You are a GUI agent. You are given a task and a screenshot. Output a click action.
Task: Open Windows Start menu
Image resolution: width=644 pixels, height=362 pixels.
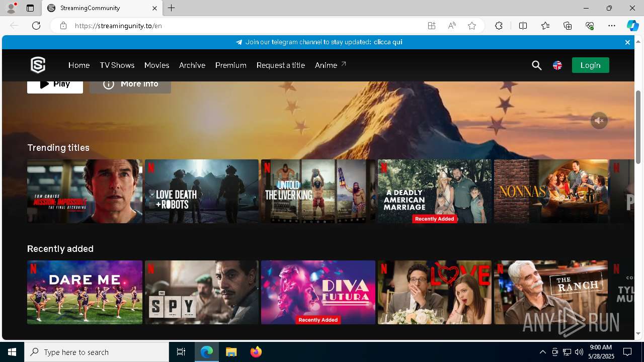12,352
